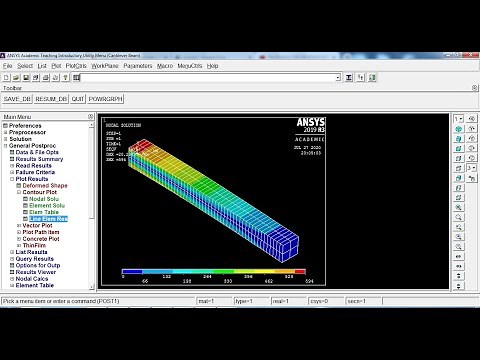Open the Contact Manager icon

click(x=372, y=78)
